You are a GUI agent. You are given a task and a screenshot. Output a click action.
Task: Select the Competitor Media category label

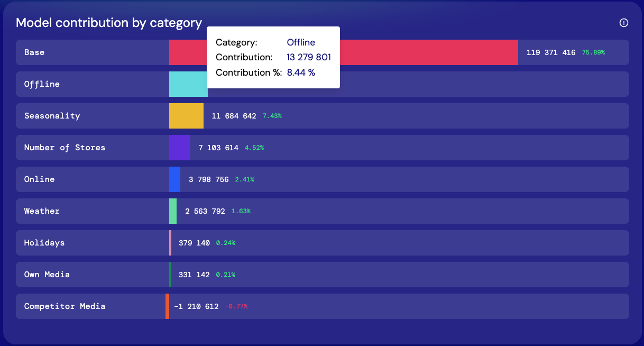tap(65, 306)
